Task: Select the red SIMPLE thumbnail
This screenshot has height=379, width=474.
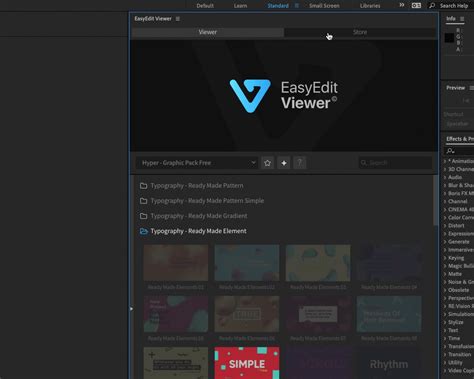Action: (247, 363)
